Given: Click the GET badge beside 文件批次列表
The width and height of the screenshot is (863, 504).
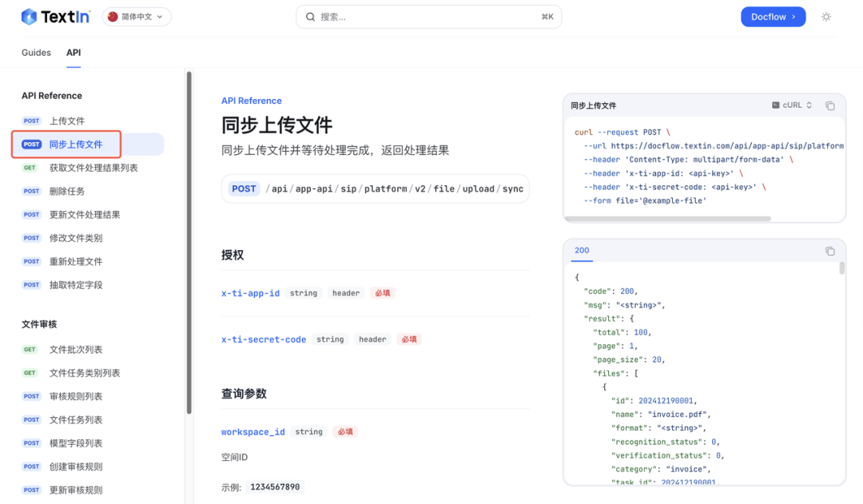Looking at the screenshot, I should 30,350.
